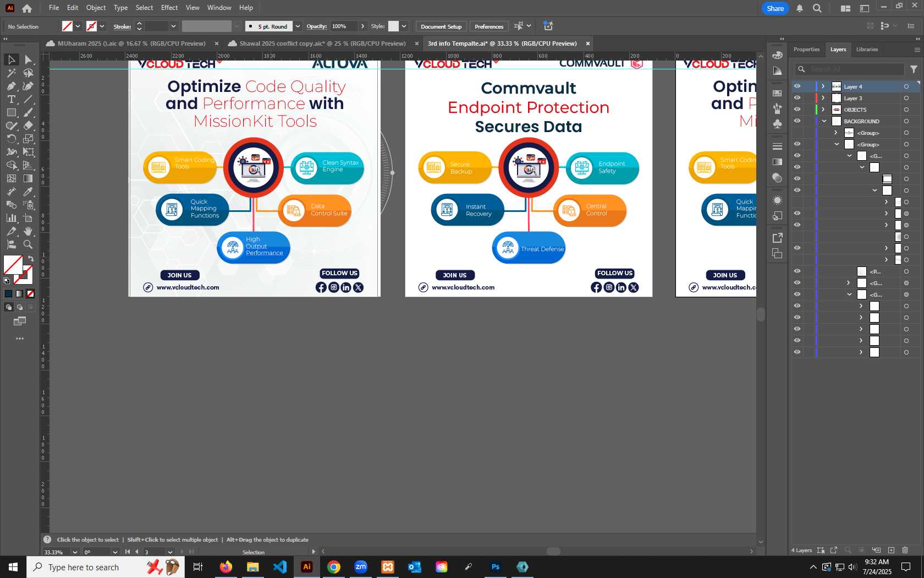Screen dimensions: 924x578
Task: Select the Scale tool
Action: pos(28,139)
